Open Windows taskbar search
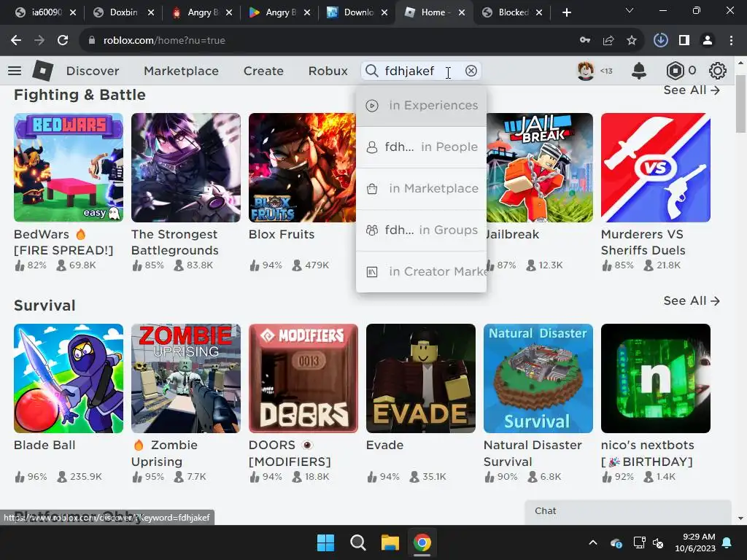 pyautogui.click(x=357, y=542)
